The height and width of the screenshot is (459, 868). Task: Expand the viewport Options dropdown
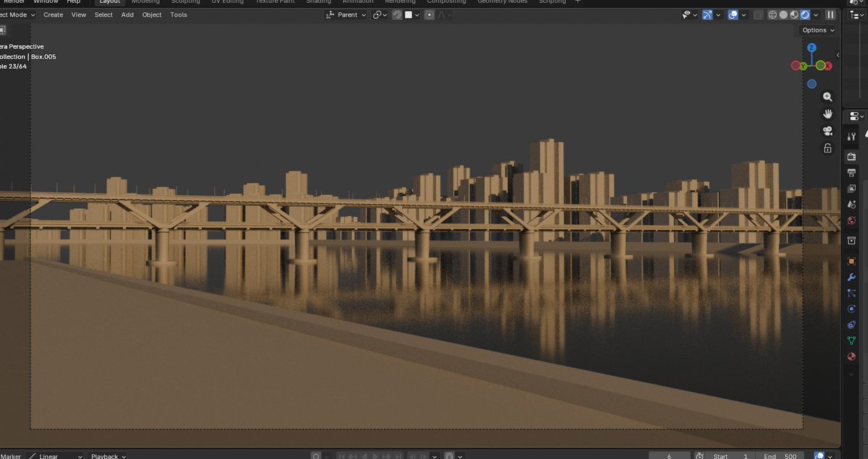pyautogui.click(x=817, y=30)
